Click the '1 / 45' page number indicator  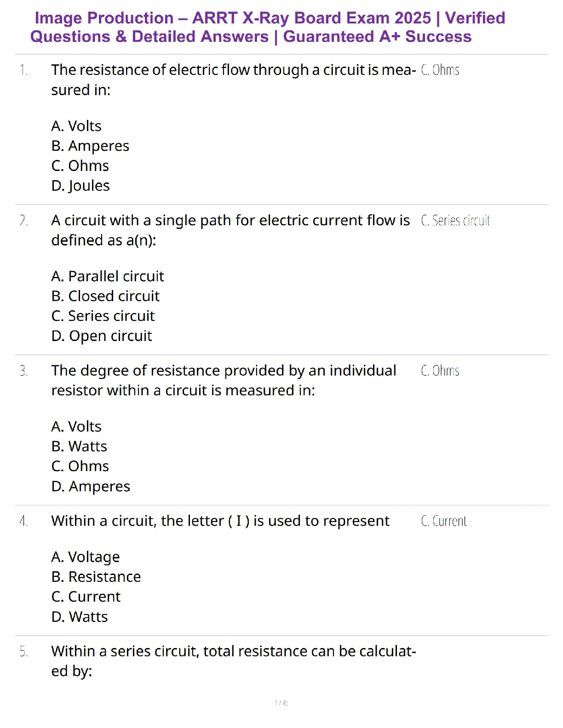[281, 703]
